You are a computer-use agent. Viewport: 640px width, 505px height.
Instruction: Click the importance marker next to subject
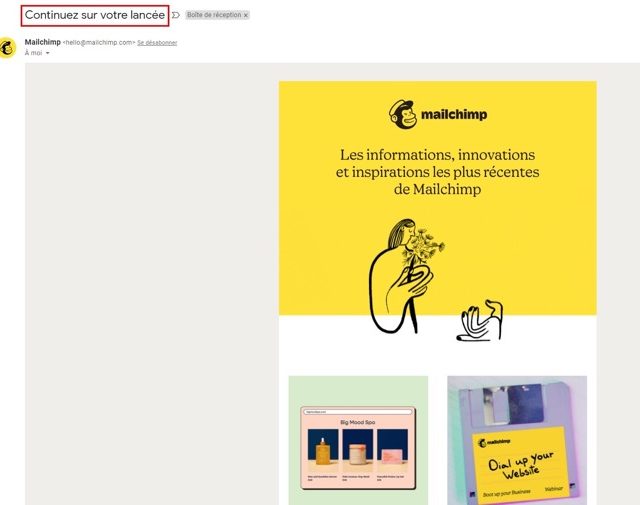pos(176,15)
